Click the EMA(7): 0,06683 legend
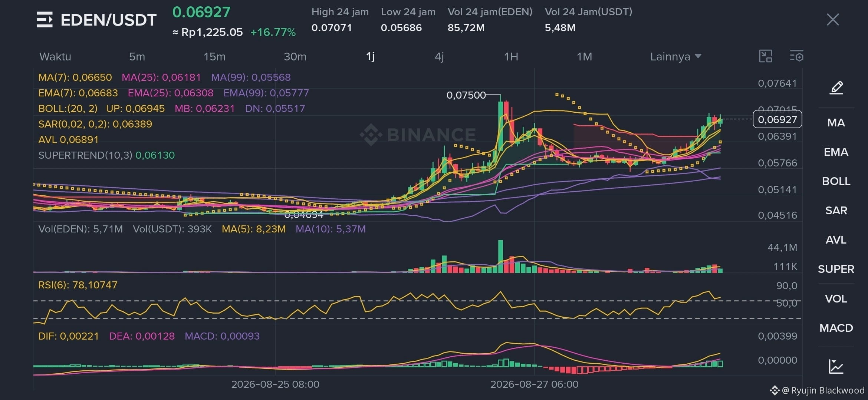868x400 pixels. pyautogui.click(x=78, y=93)
